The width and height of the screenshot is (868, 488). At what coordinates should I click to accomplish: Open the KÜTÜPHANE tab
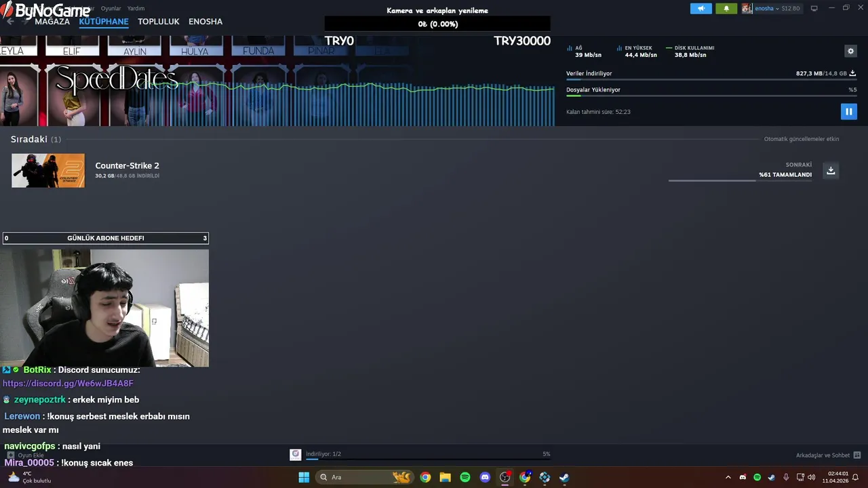(x=104, y=22)
